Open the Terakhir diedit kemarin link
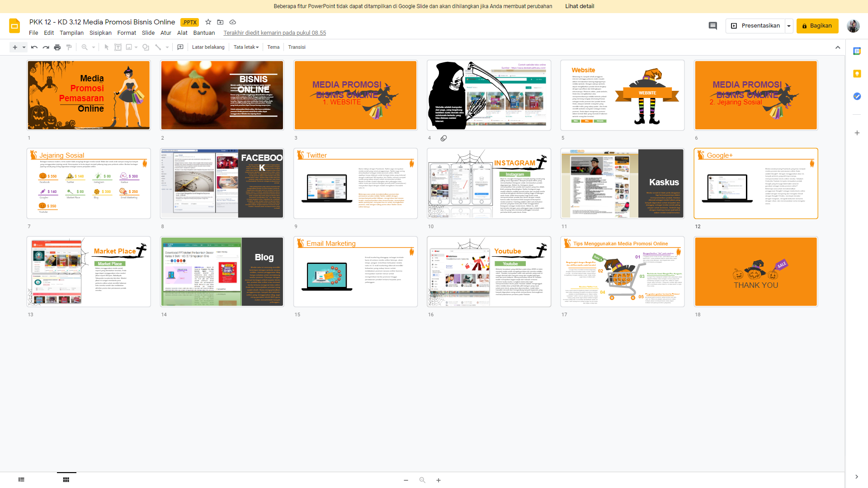The height and width of the screenshot is (488, 868). click(x=274, y=33)
